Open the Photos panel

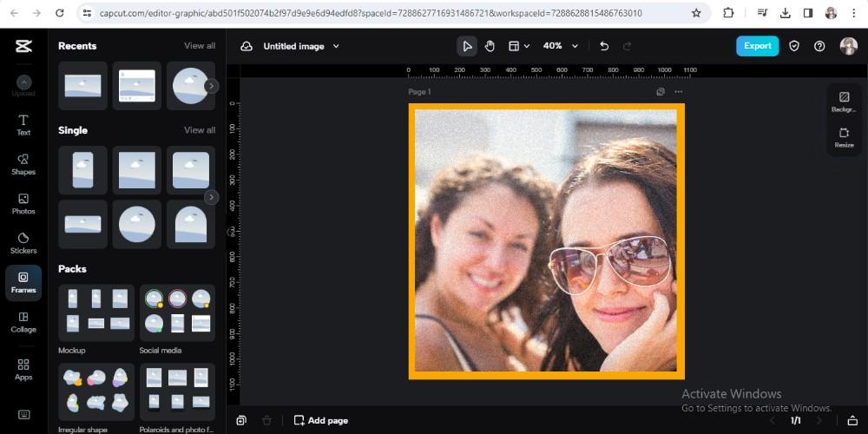point(23,204)
